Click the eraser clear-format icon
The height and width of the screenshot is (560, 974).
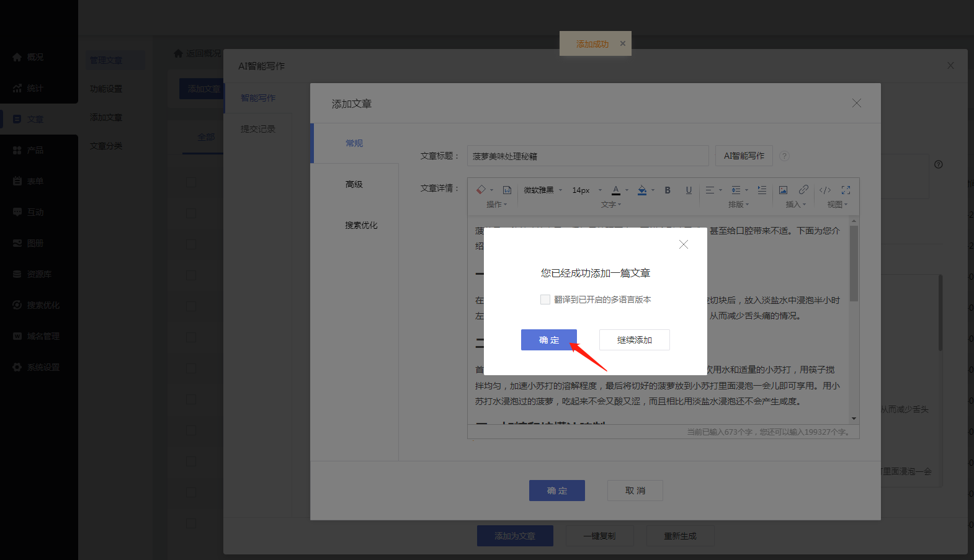point(481,190)
